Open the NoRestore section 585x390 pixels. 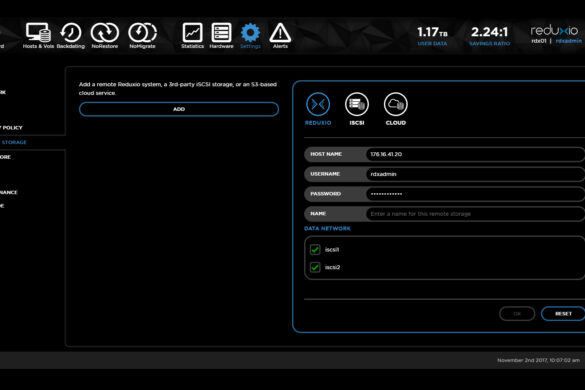[104, 36]
